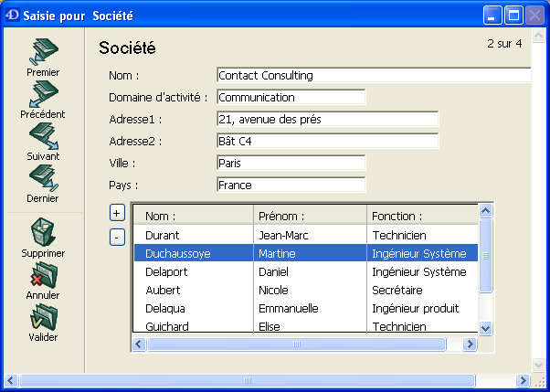Jump to last record via Dernier
Image resolution: width=550 pixels, height=392 pixels.
coord(43,178)
